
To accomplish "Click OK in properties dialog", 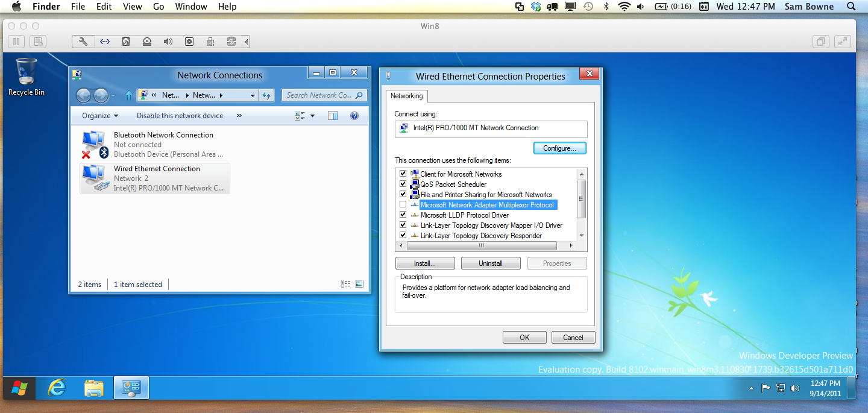I will 524,338.
